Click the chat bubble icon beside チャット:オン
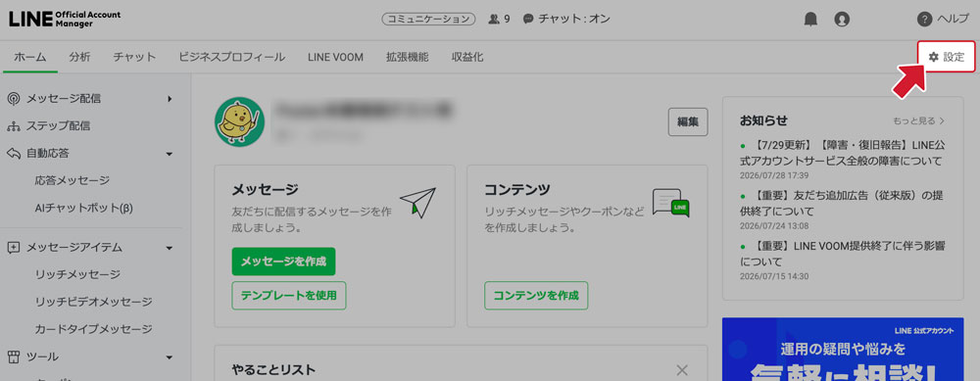 pyautogui.click(x=528, y=20)
